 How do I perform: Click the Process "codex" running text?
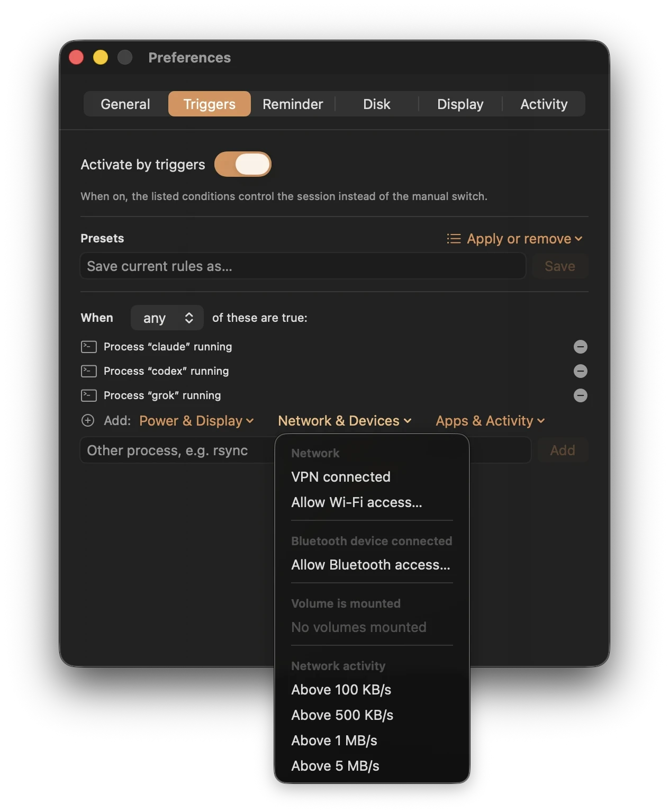[166, 371]
